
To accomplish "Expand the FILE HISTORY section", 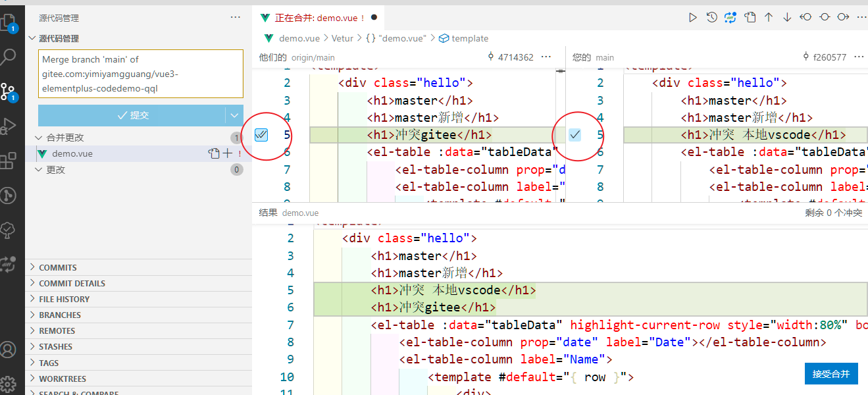I will (138, 299).
